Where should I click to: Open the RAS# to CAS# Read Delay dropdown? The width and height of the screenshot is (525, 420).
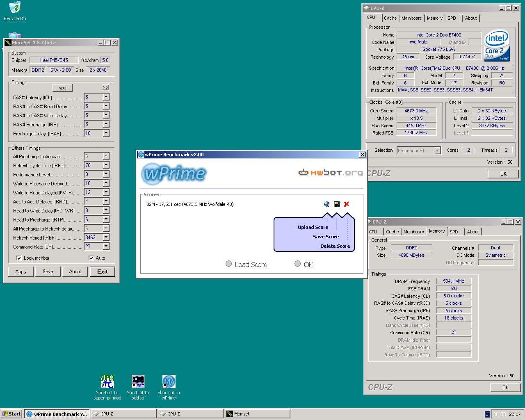coord(106,106)
